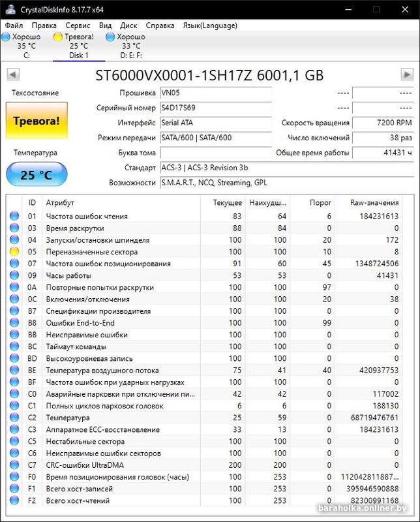This screenshot has width=420, height=522.
Task: Click the SATA/600 transfer mode field
Action: [216, 138]
